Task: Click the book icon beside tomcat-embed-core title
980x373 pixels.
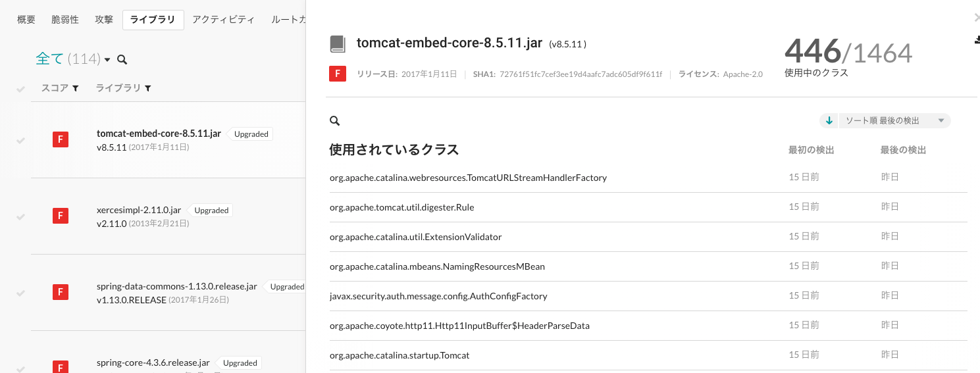Action: pos(338,44)
